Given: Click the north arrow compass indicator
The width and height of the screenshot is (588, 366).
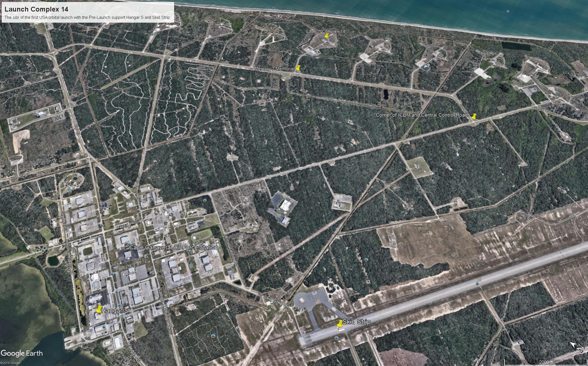Looking at the screenshot, I should pos(577,347).
